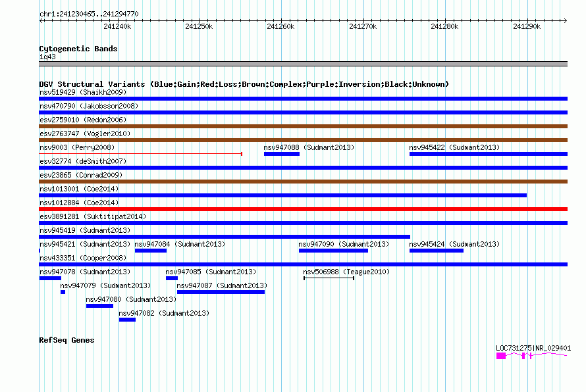Image resolution: width=586 pixels, height=392 pixels.
Task: Click the esv2763747 (Vogler2010) variant bar
Action: coord(303,140)
